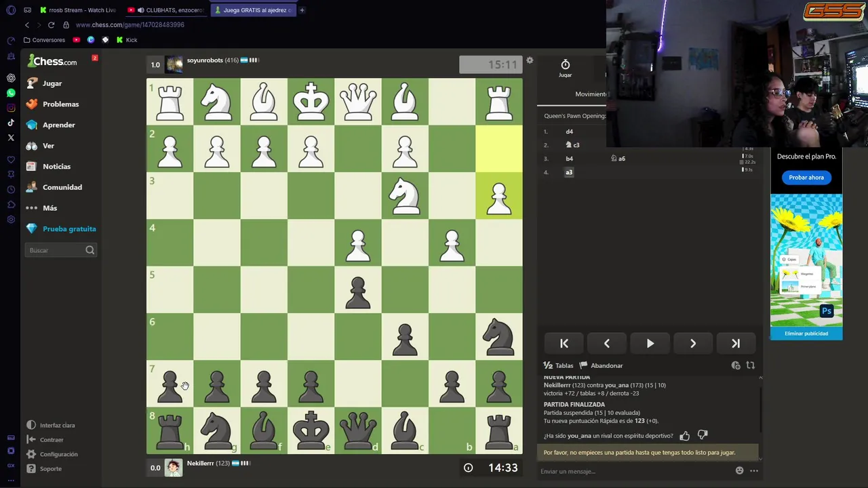Open ChatGPT in browser sidebar
Screen dimensions: 868x488
11,78
